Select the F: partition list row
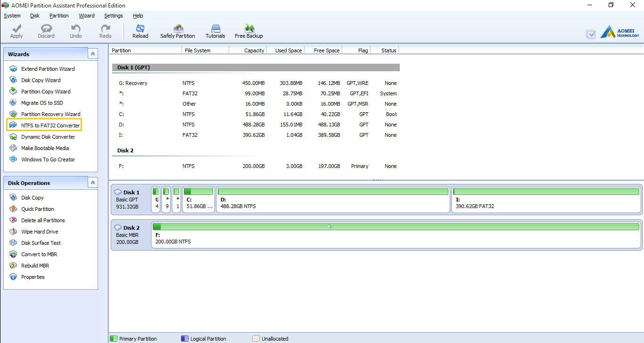This screenshot has width=644, height=343. pos(256,166)
